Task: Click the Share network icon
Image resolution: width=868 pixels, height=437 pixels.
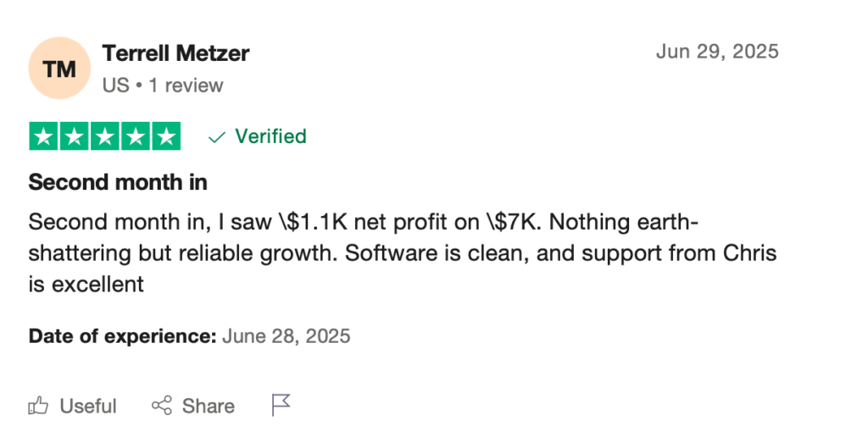Action: (162, 406)
